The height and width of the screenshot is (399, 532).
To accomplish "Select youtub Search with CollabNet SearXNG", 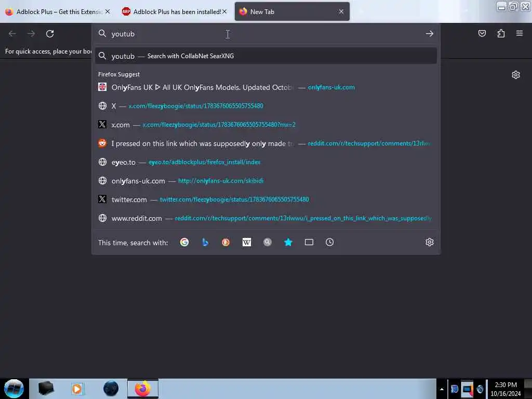I will point(265,56).
